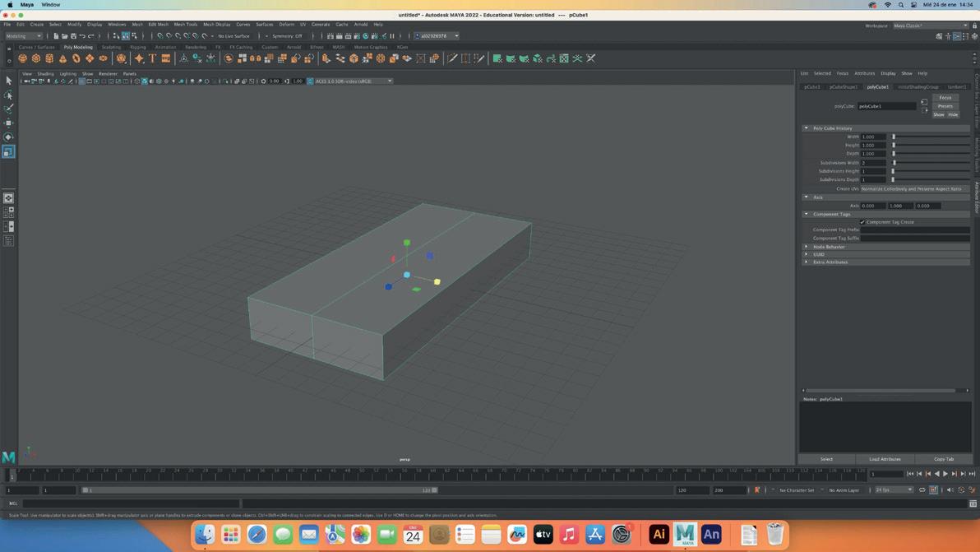Click the Copy Tab button
The height and width of the screenshot is (552, 980).
pyautogui.click(x=944, y=459)
